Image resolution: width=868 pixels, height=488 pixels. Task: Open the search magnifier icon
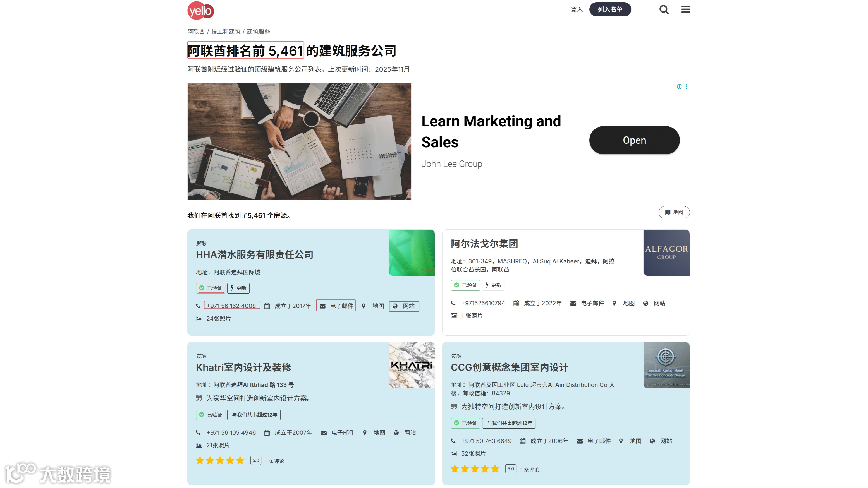coord(664,9)
